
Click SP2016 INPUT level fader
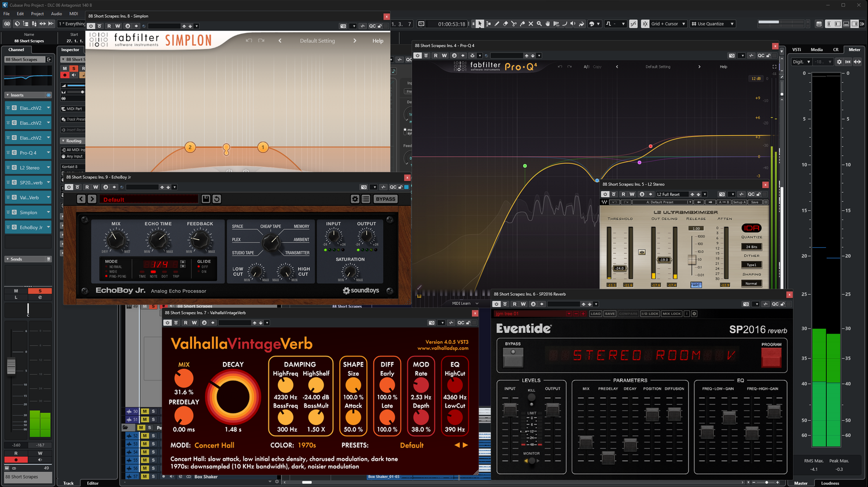510,410
